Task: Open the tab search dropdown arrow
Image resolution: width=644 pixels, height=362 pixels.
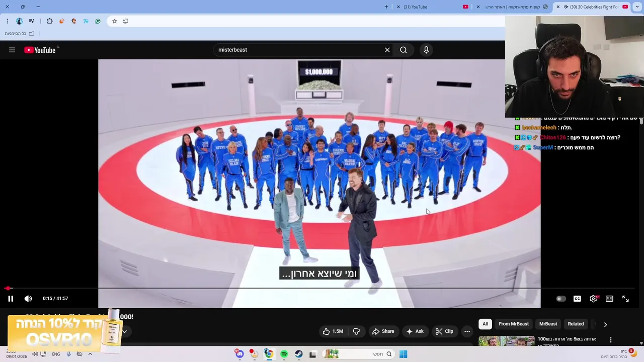Action: click(638, 7)
